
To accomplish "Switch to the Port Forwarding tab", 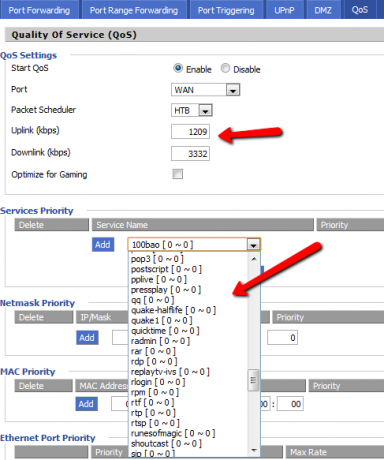I will pyautogui.click(x=39, y=10).
